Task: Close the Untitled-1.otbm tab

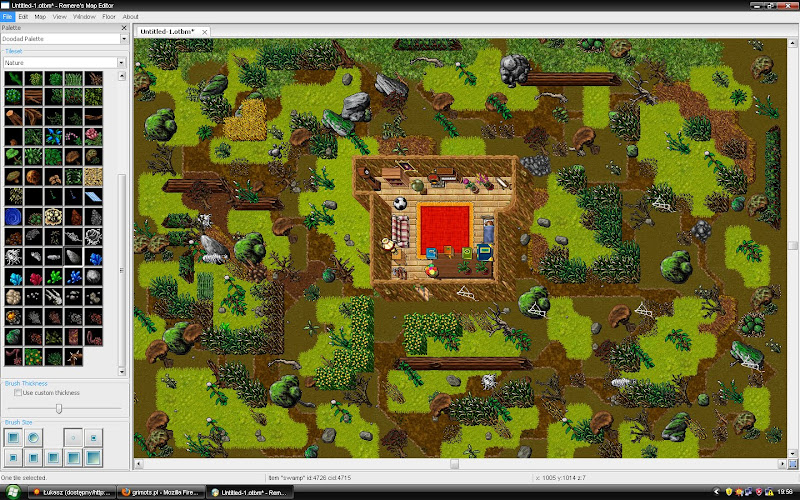Action: pyautogui.click(x=204, y=32)
